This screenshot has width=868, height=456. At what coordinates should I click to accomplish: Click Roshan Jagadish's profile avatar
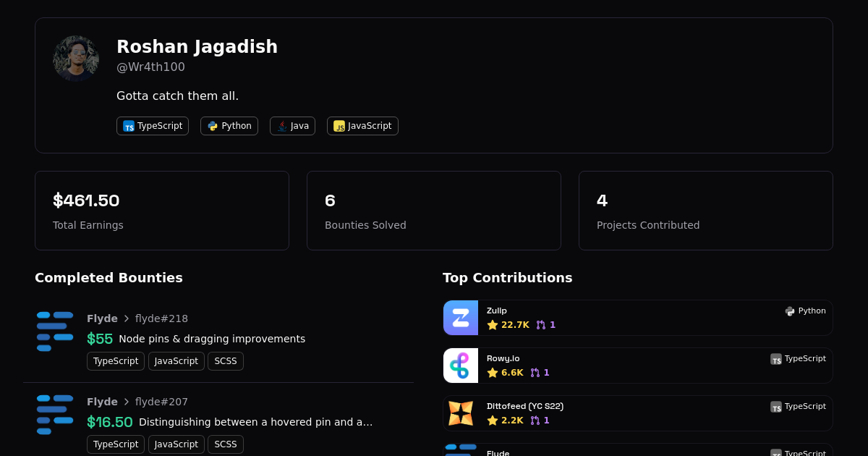76,59
